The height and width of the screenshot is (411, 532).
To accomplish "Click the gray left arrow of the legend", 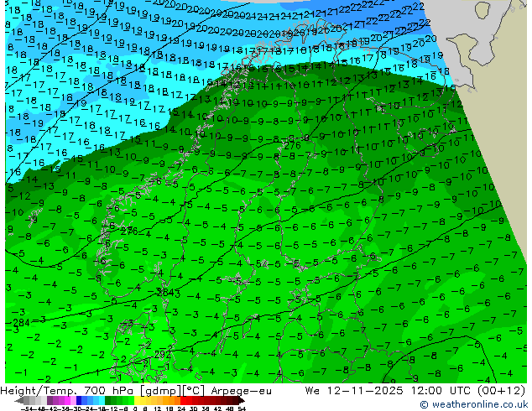I will 18,401.
